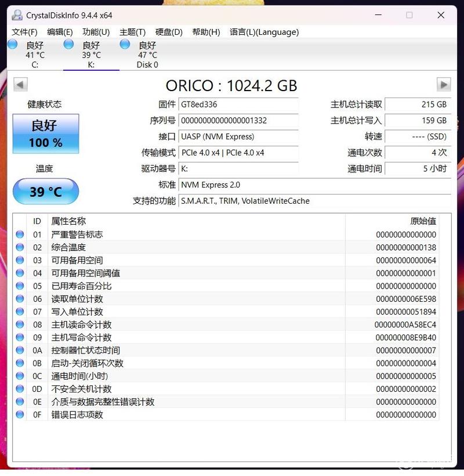Image resolution: width=464 pixels, height=476 pixels.
Task: Click the status circle for drive K:
Action: 68,44
